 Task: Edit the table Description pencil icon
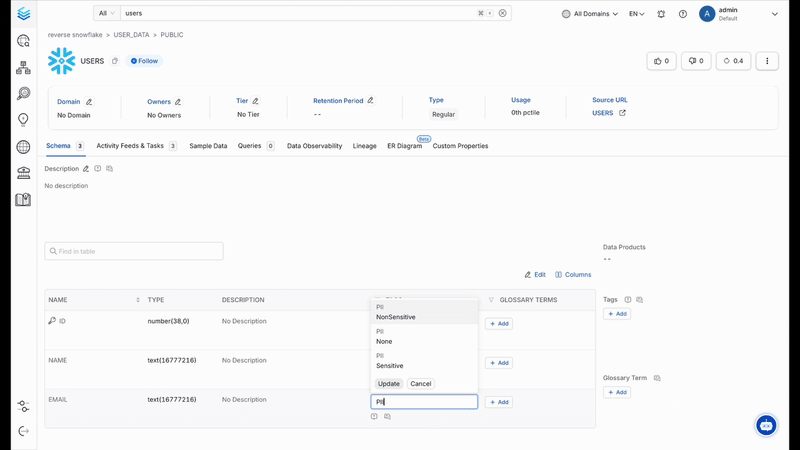pos(86,169)
